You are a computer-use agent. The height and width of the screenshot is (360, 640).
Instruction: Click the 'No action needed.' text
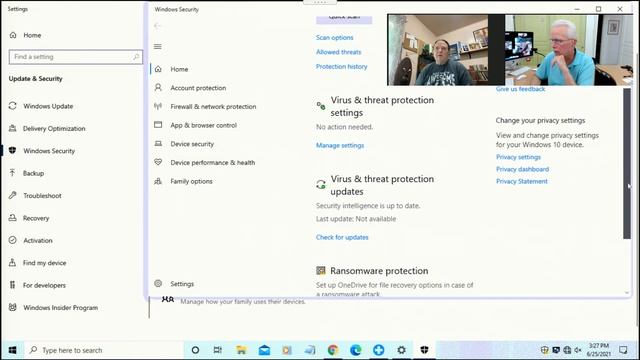click(x=344, y=127)
